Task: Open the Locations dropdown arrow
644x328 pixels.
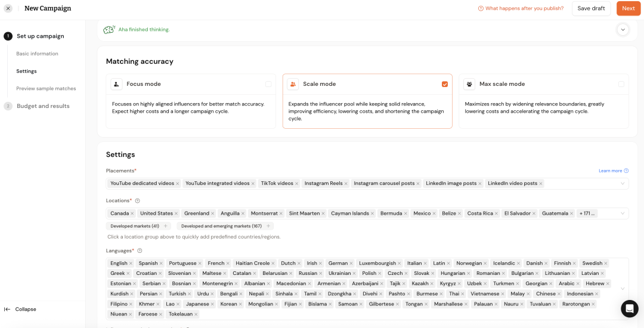Action: (623, 213)
